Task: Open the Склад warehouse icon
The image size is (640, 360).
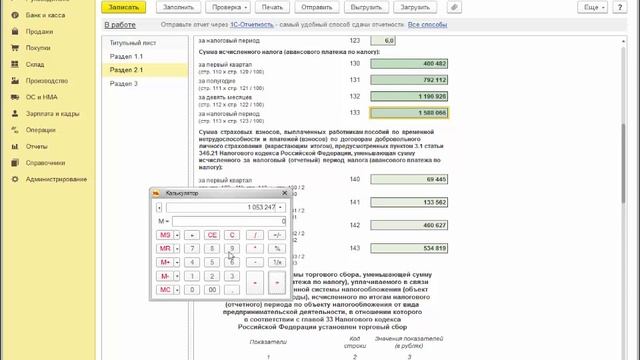Action: (x=15, y=64)
